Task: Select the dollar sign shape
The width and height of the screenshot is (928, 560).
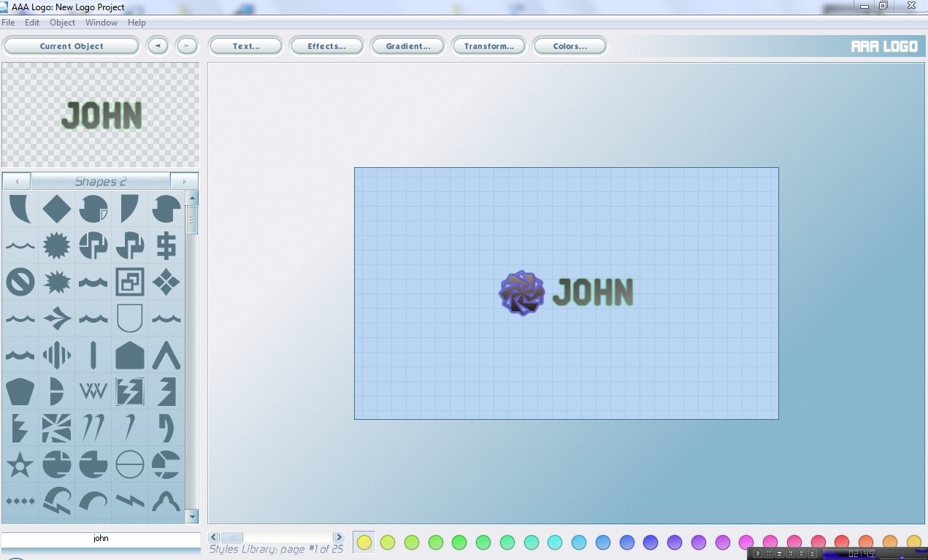Action: pyautogui.click(x=166, y=245)
